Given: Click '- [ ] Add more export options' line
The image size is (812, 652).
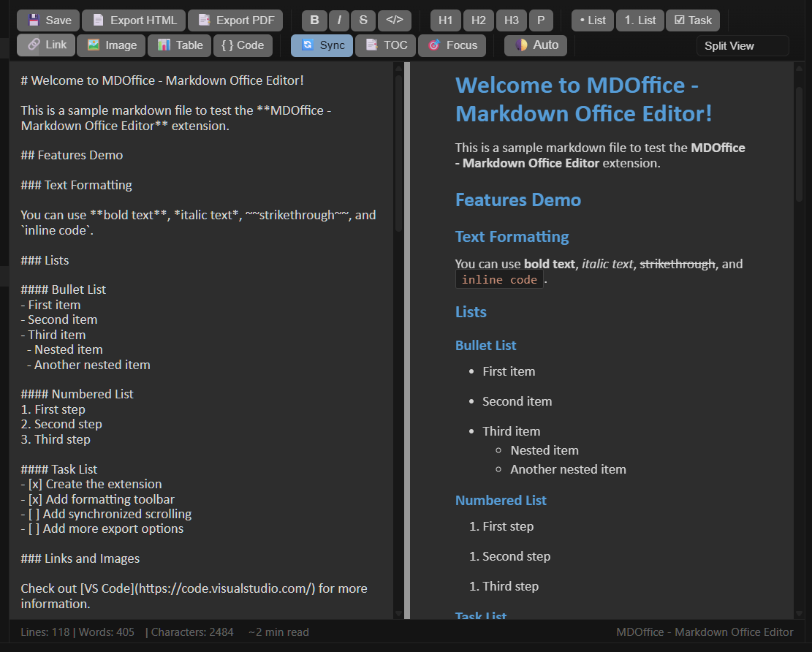Looking at the screenshot, I should [x=102, y=528].
